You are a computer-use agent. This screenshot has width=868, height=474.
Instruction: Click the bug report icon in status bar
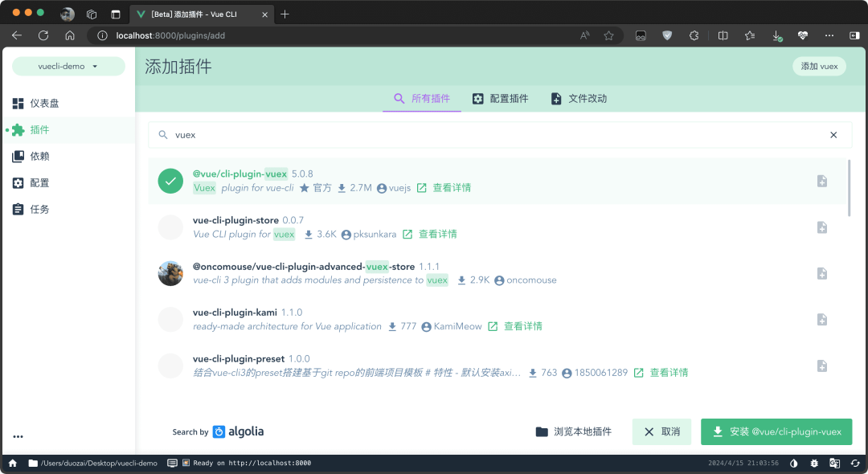(814, 464)
